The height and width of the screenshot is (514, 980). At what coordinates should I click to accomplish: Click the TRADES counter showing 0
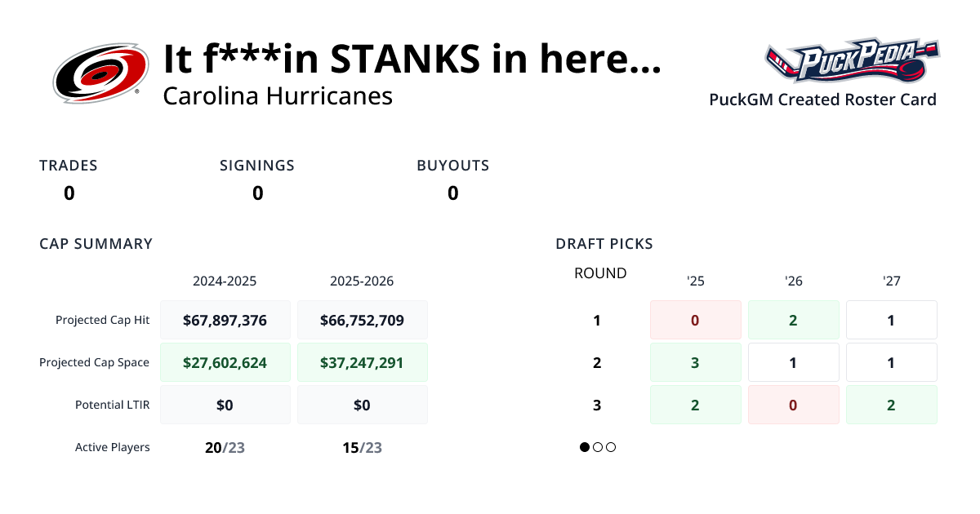pos(69,193)
